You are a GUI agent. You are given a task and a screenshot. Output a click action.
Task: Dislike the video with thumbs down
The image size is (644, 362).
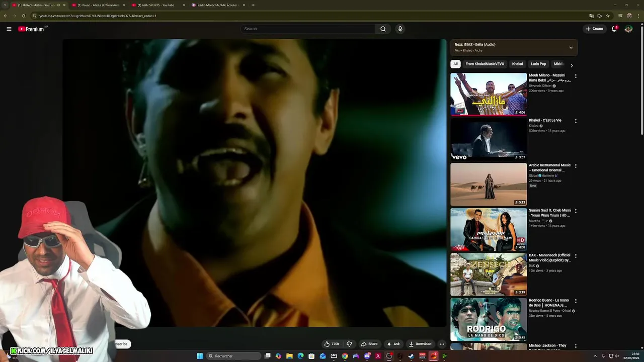pyautogui.click(x=349, y=344)
